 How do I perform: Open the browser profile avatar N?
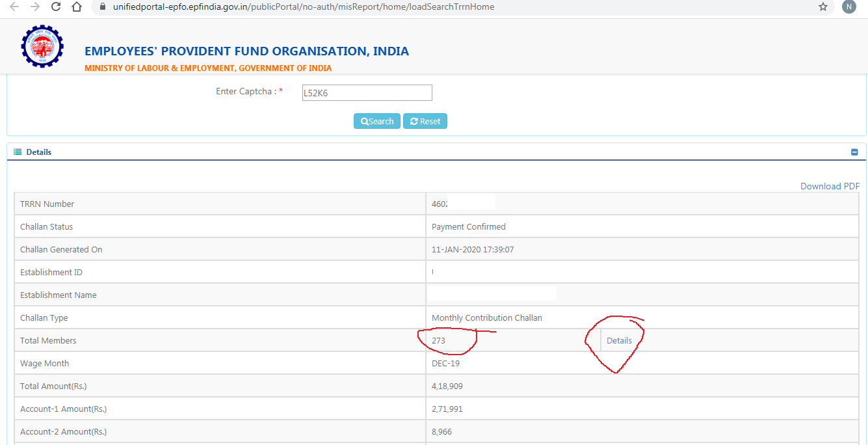pyautogui.click(x=848, y=8)
